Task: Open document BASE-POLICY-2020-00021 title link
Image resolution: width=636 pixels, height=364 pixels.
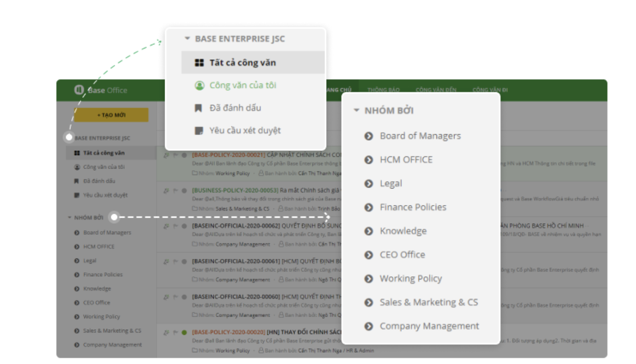Action: click(267, 155)
